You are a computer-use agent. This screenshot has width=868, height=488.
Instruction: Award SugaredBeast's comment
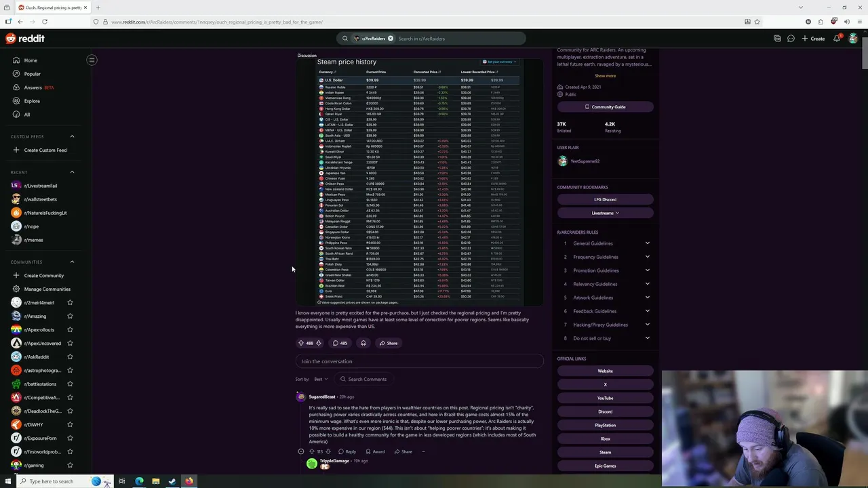pyautogui.click(x=375, y=451)
